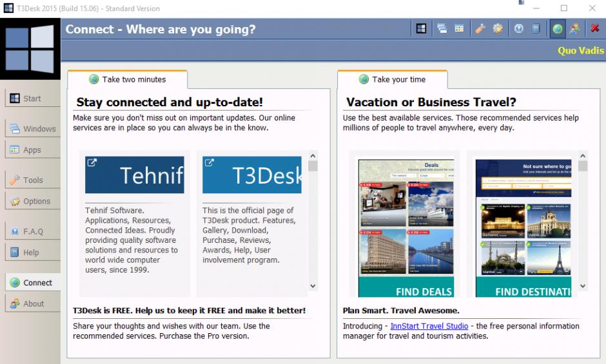Image resolution: width=606 pixels, height=364 pixels.
Task: Click scroll up arrow in left services list
Action: tap(313, 156)
